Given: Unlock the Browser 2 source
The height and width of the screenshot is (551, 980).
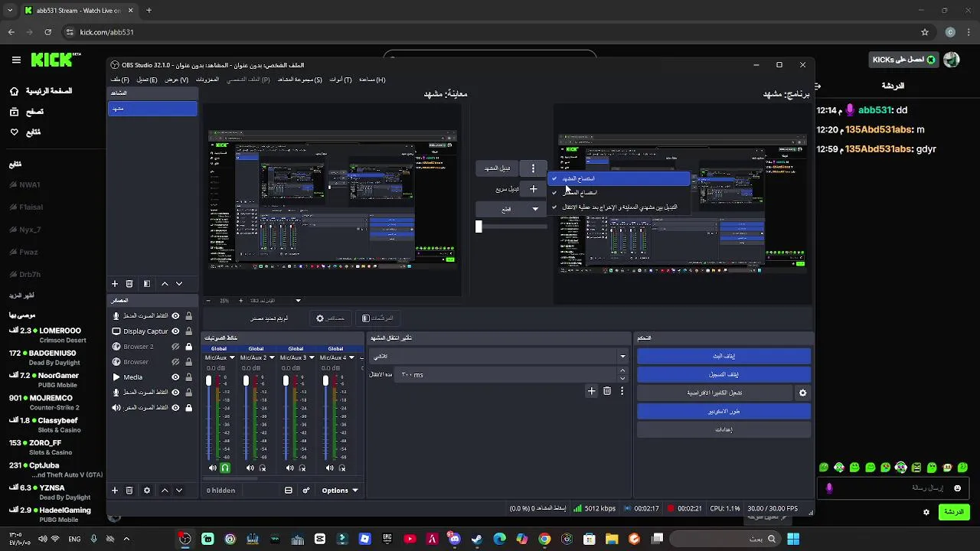Looking at the screenshot, I should pyautogui.click(x=188, y=347).
